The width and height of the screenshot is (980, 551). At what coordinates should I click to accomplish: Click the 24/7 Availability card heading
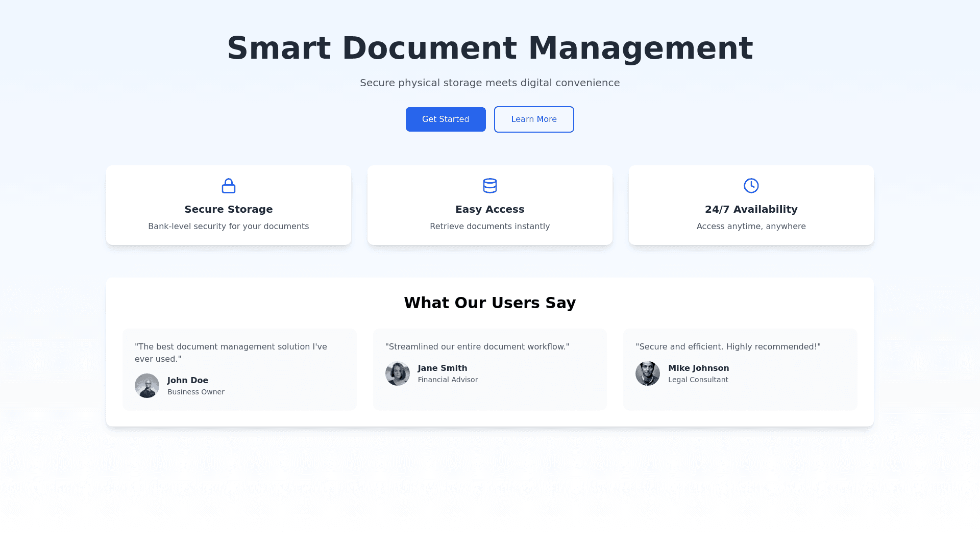751,209
